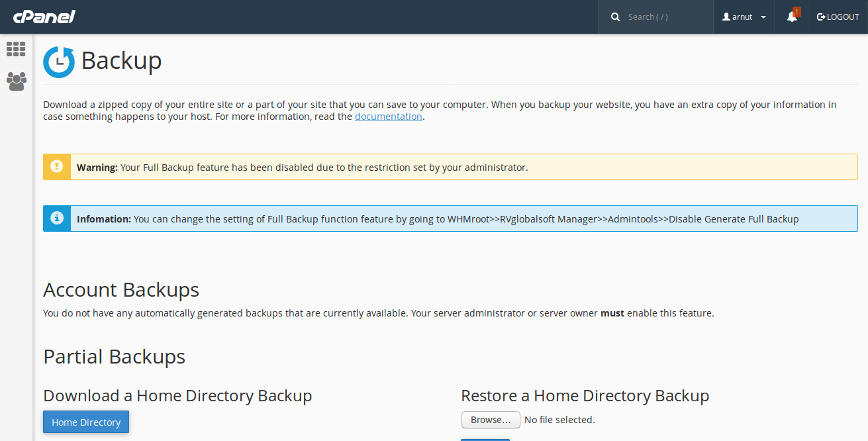The width and height of the screenshot is (868, 441).
Task: Select LOGOUT in the top bar
Action: [x=841, y=17]
